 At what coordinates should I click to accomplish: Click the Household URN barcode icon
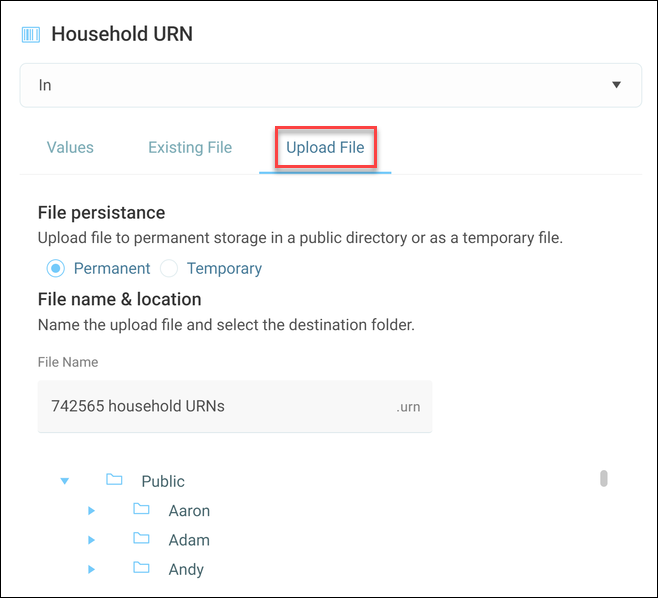31,35
